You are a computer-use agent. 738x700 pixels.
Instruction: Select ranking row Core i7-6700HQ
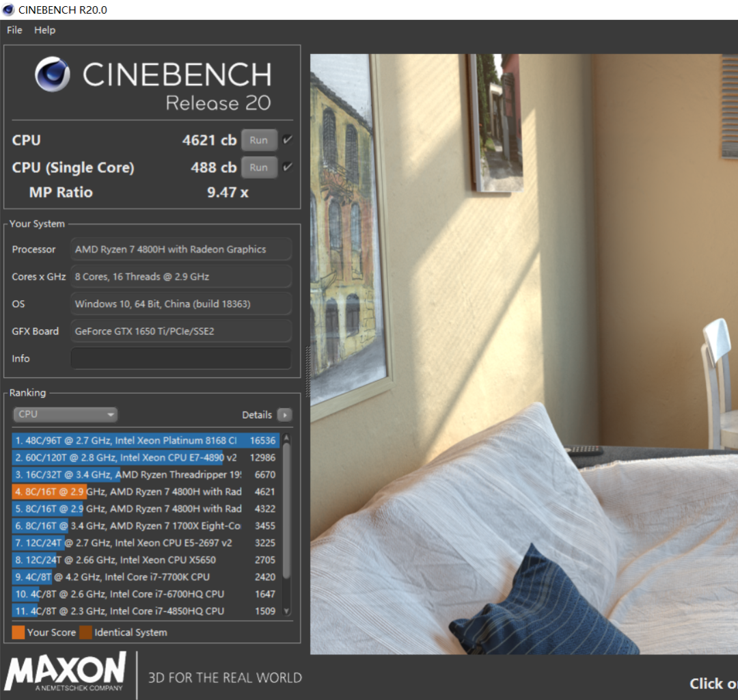146,593
